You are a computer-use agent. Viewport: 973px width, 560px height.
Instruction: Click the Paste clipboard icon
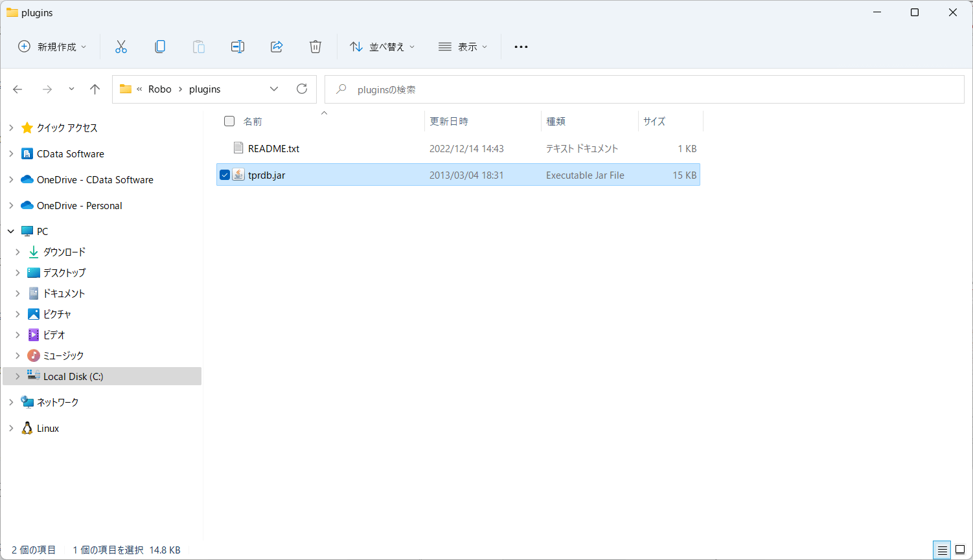click(x=199, y=47)
